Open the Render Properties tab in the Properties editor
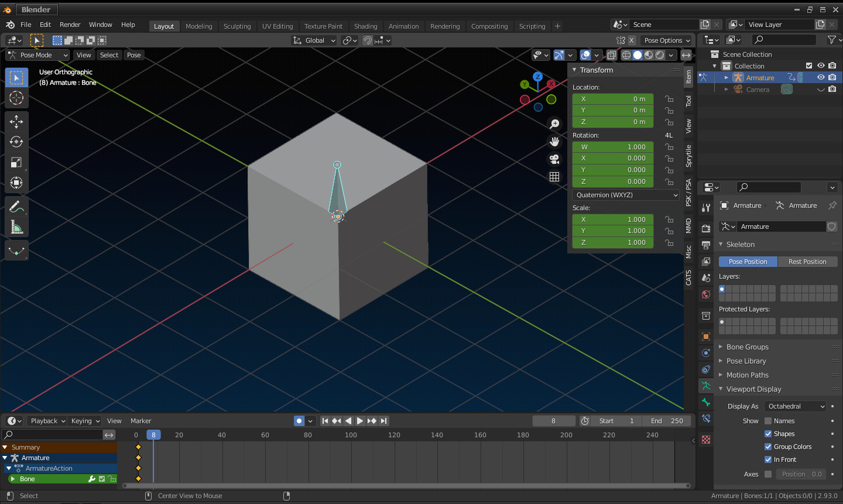843x504 pixels. click(x=705, y=227)
